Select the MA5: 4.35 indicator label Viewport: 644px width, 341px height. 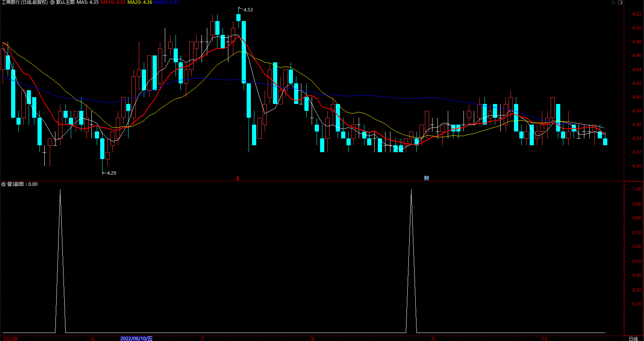(88, 2)
